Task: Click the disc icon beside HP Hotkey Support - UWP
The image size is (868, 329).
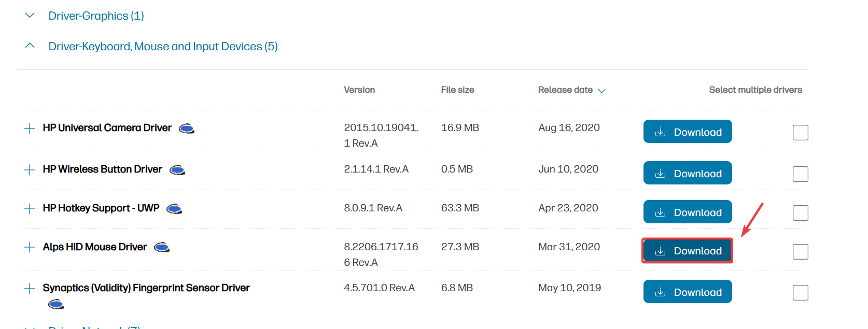Action: tap(174, 209)
